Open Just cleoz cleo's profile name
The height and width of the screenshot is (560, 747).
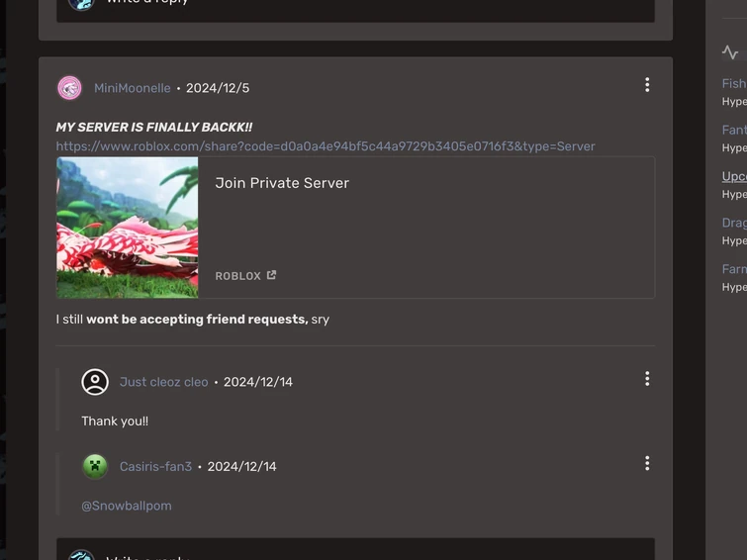coord(163,382)
